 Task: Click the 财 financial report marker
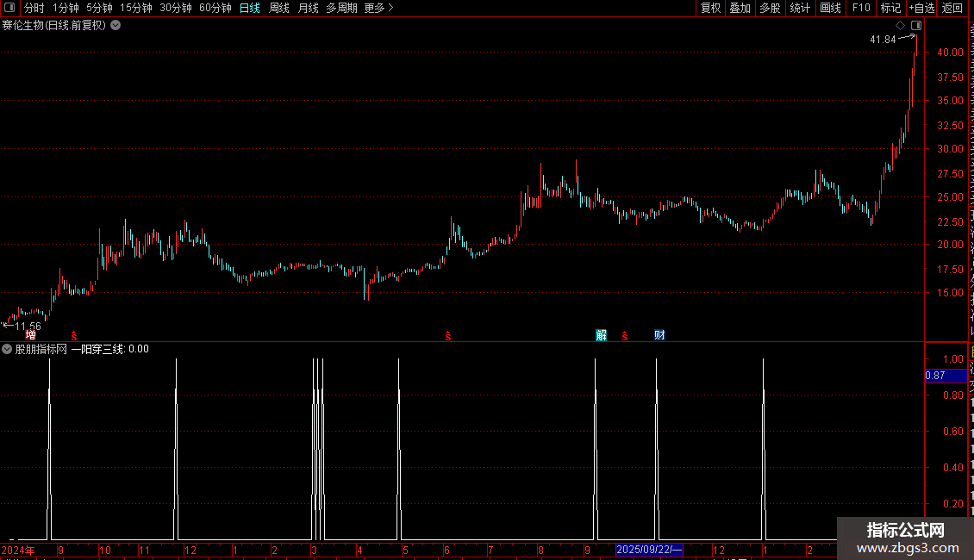[x=659, y=335]
